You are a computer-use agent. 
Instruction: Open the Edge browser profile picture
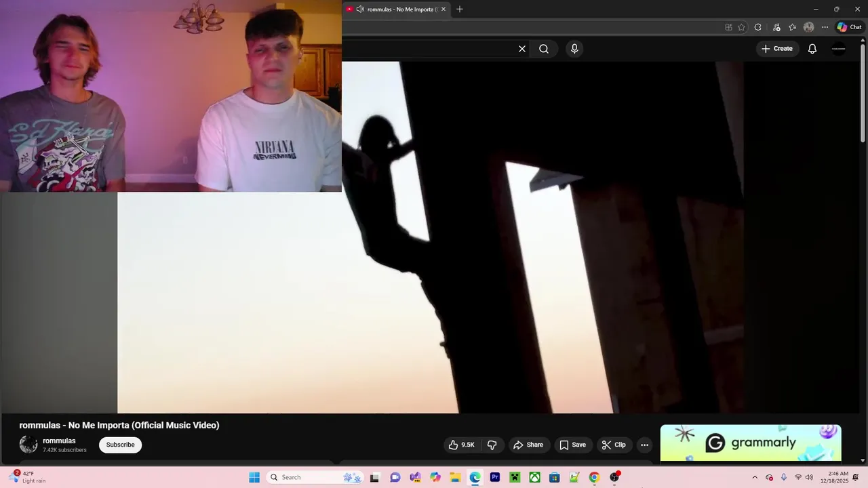[x=808, y=27]
